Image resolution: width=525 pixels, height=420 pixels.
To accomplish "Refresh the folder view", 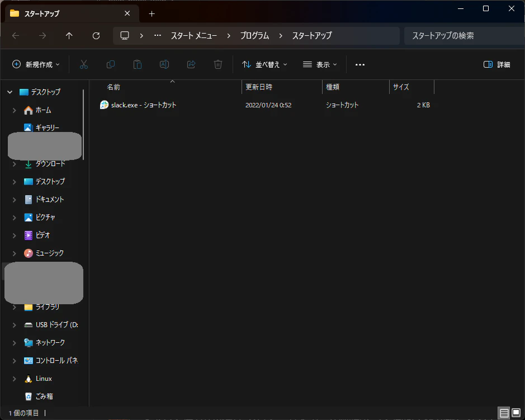I will 96,35.
